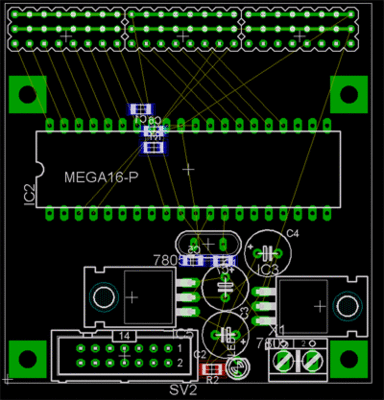Select the LED footprint near R2

point(238,368)
